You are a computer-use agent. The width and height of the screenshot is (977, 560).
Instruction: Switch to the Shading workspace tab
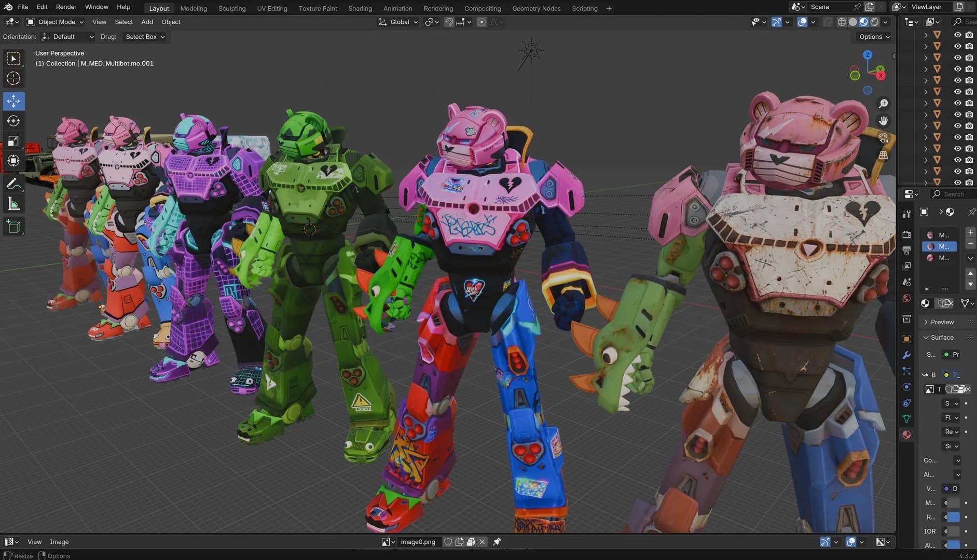coord(360,8)
